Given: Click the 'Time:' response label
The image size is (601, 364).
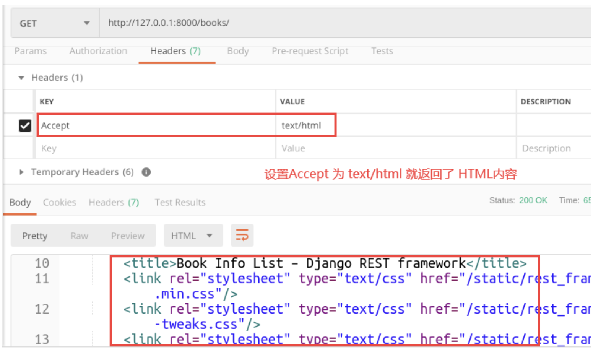Looking at the screenshot, I should coord(569,200).
